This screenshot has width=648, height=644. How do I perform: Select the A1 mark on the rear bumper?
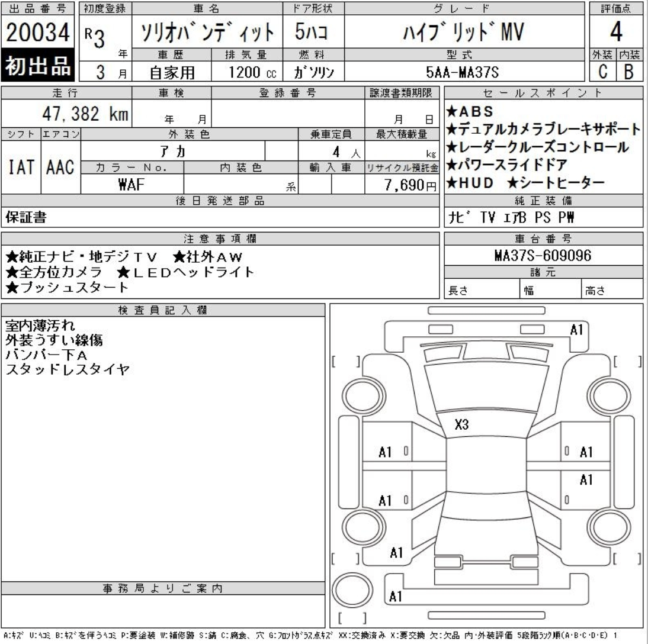(x=396, y=596)
